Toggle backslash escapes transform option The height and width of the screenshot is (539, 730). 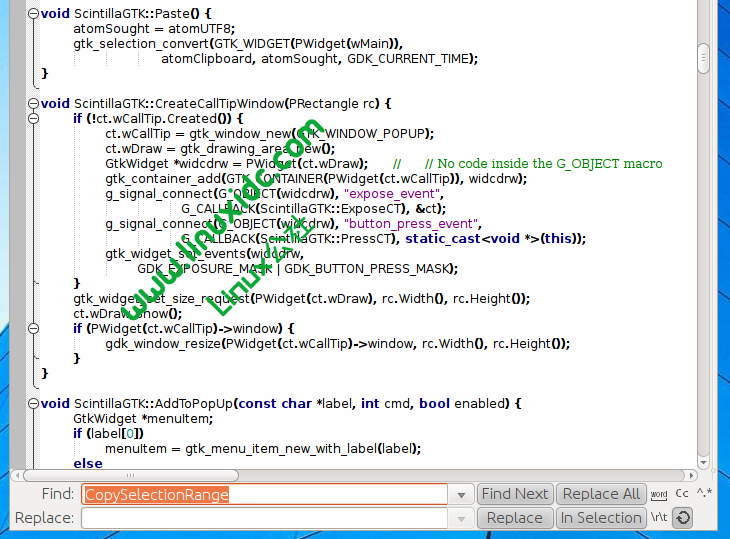659,518
